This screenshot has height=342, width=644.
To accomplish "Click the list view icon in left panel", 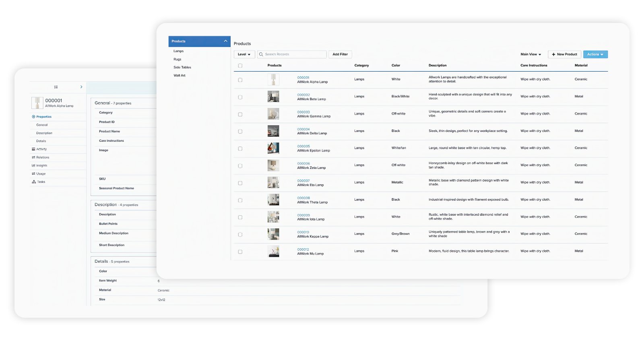I will [x=56, y=87].
